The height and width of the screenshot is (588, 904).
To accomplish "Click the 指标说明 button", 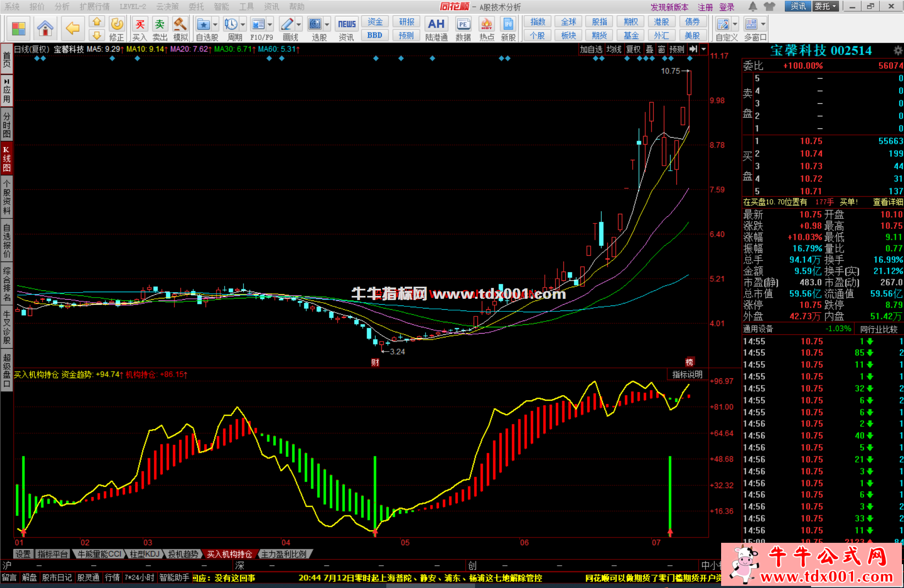I will pos(687,375).
